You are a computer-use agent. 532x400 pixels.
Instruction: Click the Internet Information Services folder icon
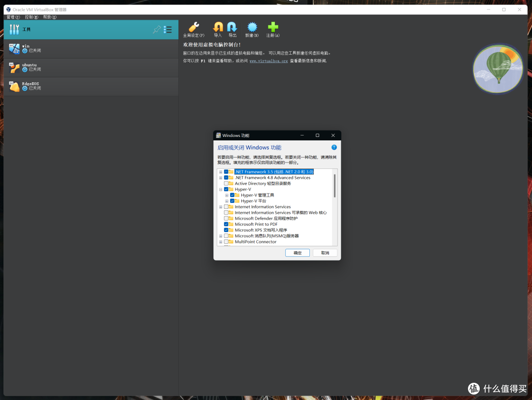tap(231, 206)
